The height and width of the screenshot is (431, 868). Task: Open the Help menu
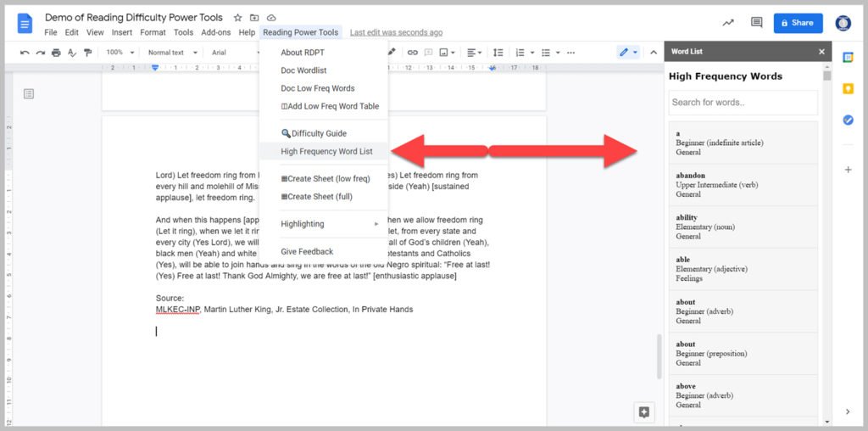click(x=247, y=33)
